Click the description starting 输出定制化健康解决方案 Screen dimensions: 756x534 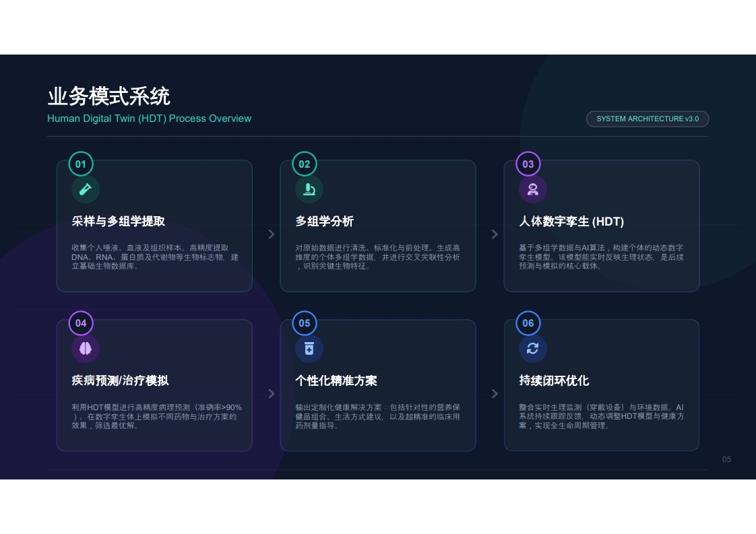click(x=377, y=416)
